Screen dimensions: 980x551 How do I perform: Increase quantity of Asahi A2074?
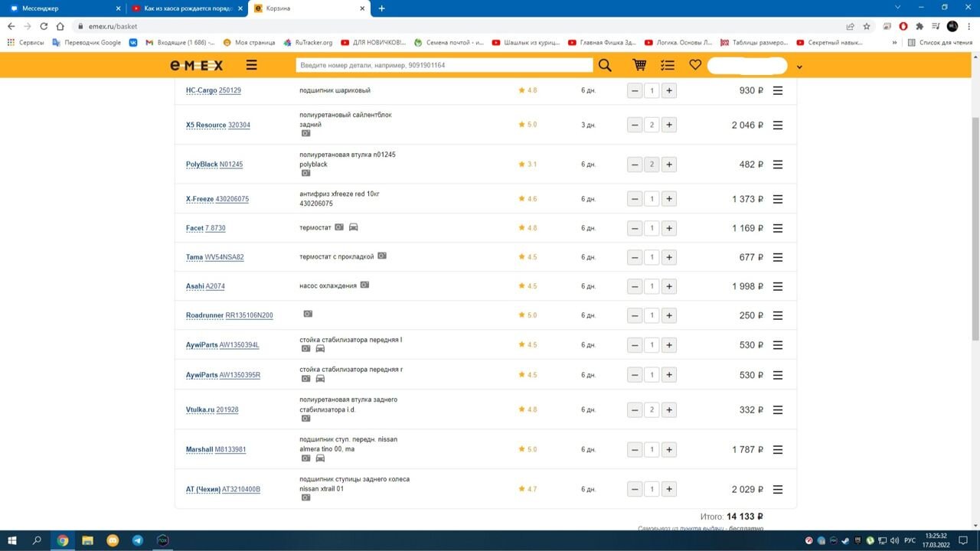coord(669,286)
